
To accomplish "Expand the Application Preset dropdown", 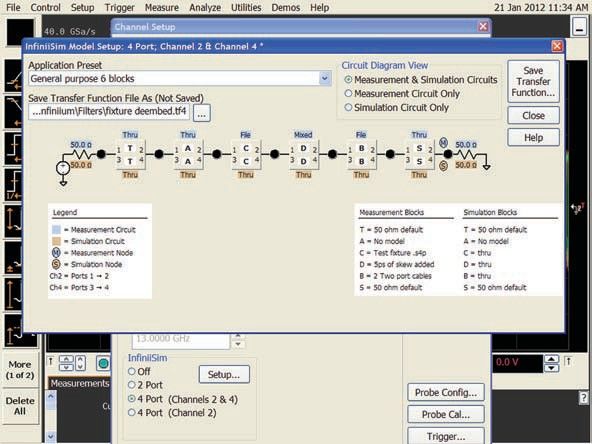I will [x=324, y=79].
